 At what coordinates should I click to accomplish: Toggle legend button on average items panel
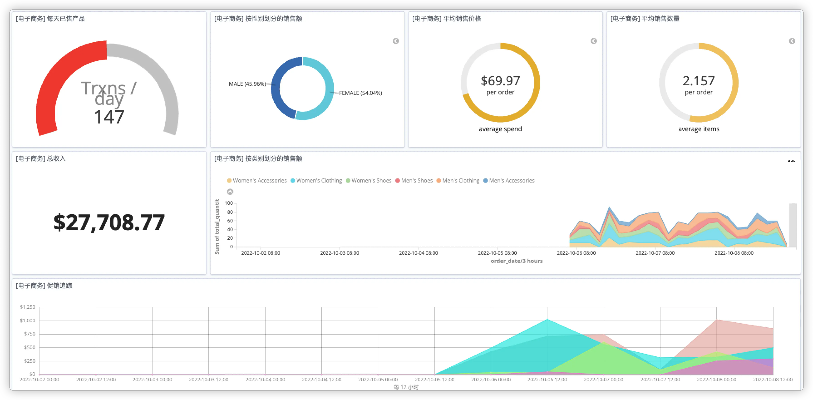coord(792,41)
